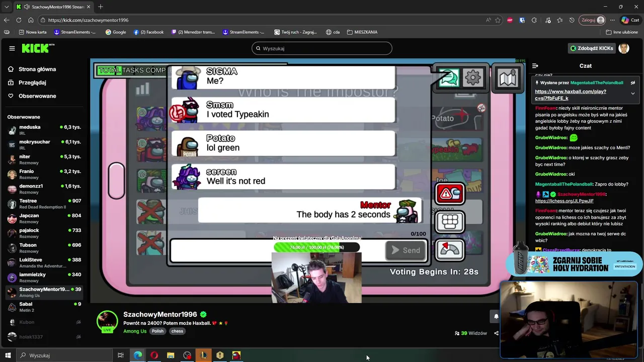Open meduska channel in sidebar
Viewport: 644px width, 362px height.
44,130
